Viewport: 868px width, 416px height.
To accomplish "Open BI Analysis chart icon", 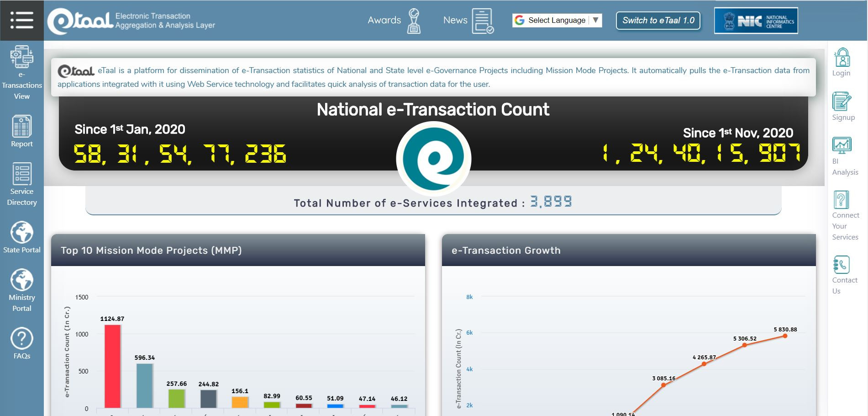I will [x=842, y=145].
